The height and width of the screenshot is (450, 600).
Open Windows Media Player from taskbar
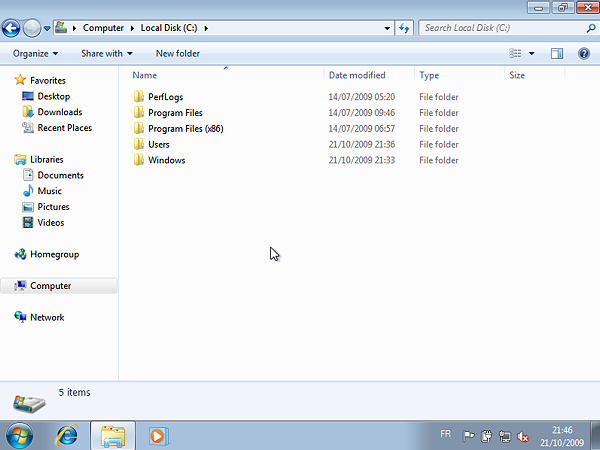click(x=158, y=436)
